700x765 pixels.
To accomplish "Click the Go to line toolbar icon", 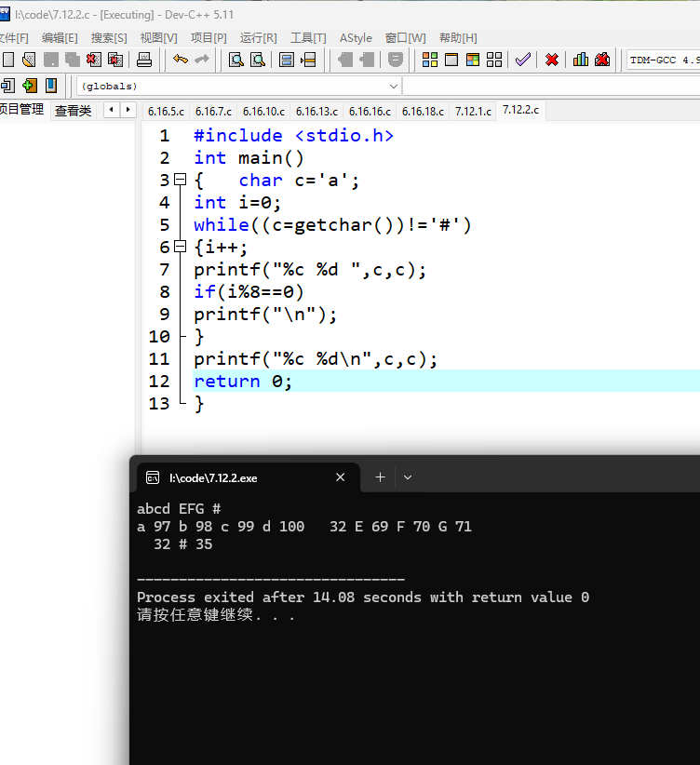I will pos(308,60).
